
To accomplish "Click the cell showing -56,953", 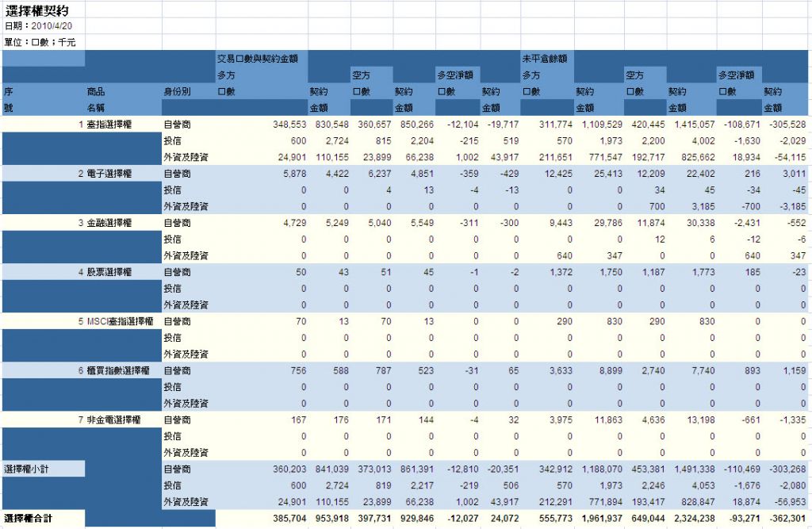I will coord(790,501).
